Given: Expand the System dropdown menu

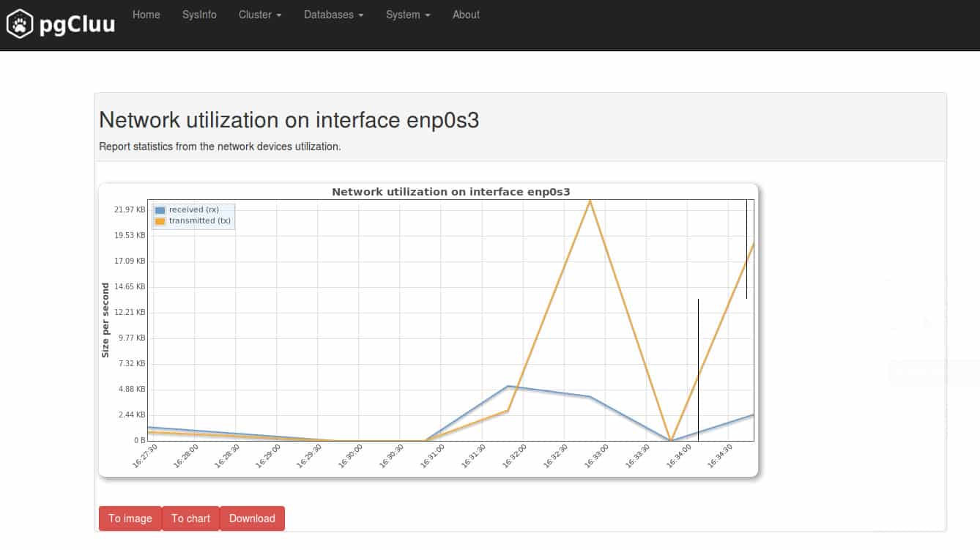Looking at the screenshot, I should (x=408, y=15).
